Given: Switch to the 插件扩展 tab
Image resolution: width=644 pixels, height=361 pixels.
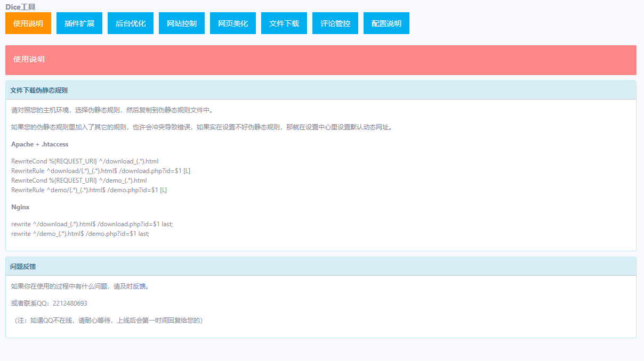Looking at the screenshot, I should pos(79,23).
